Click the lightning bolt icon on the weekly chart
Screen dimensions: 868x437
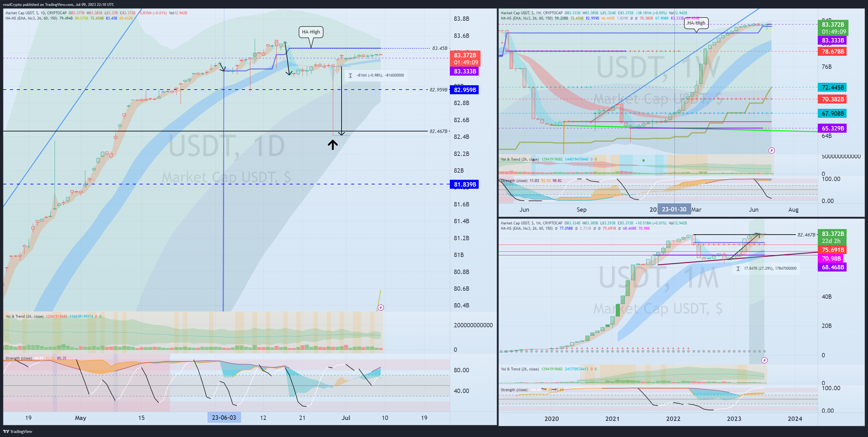coord(771,151)
